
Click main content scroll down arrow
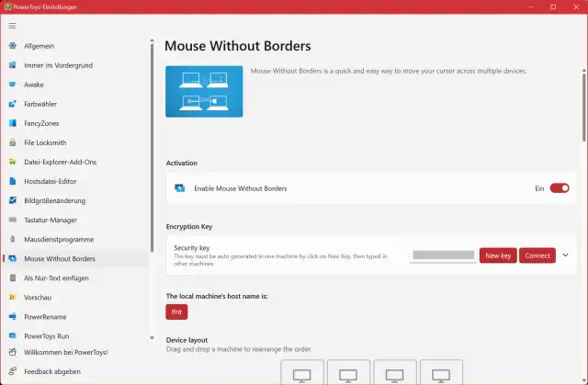pyautogui.click(x=584, y=381)
